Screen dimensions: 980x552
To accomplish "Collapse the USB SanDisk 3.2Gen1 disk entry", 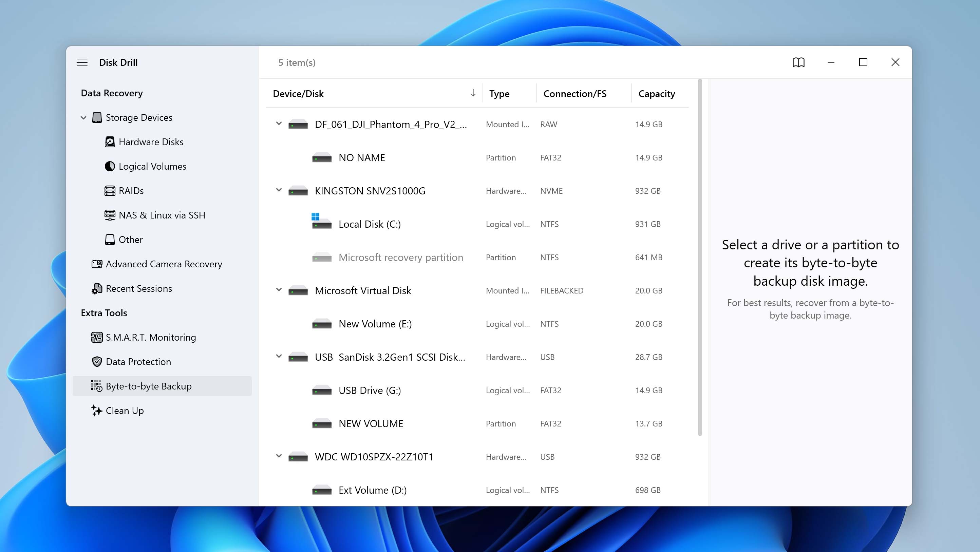I will tap(279, 357).
